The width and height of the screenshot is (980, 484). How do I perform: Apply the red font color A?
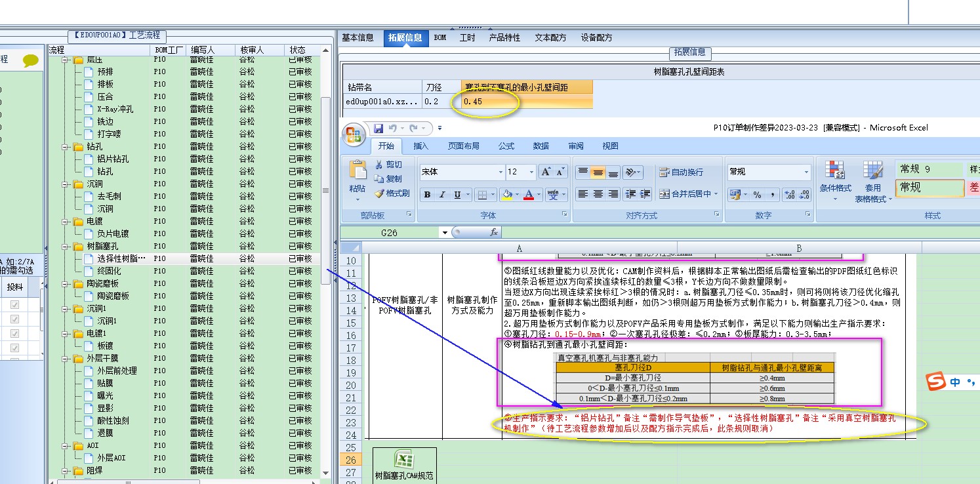(529, 195)
